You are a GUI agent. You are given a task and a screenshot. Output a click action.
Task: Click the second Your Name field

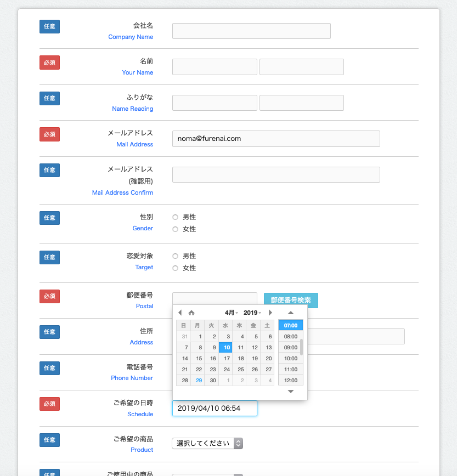[x=302, y=67]
